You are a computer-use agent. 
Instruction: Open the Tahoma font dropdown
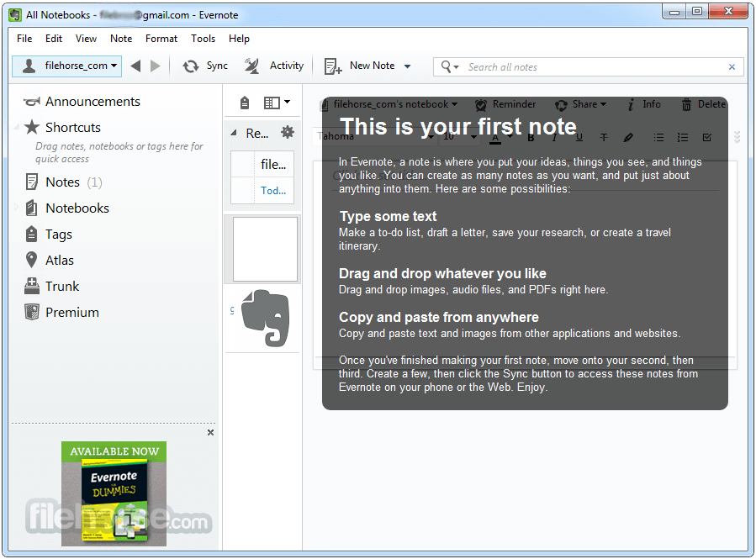pyautogui.click(x=376, y=137)
